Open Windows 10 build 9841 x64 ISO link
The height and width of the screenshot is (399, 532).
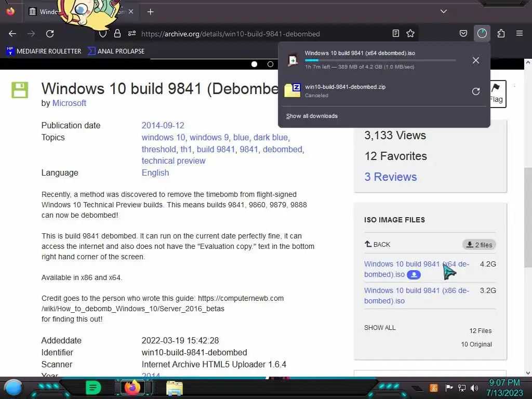[x=417, y=269]
